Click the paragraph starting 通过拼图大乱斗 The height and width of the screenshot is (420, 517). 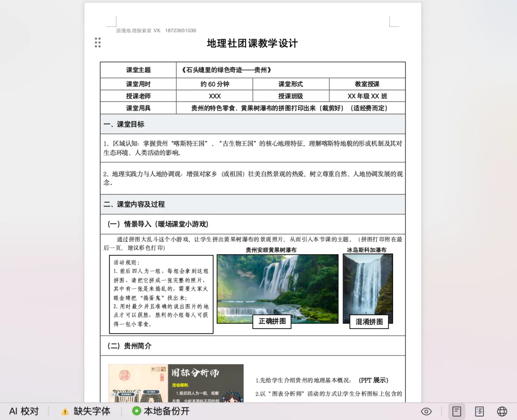(253, 243)
